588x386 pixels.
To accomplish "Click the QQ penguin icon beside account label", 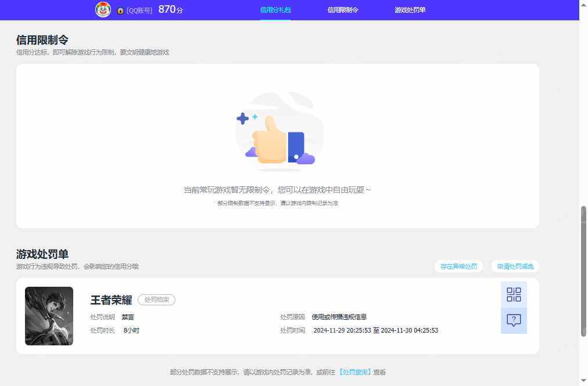I will (x=120, y=10).
